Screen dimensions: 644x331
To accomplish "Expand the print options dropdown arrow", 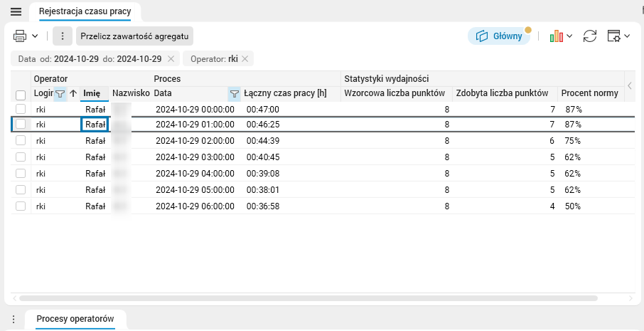I will [35, 36].
